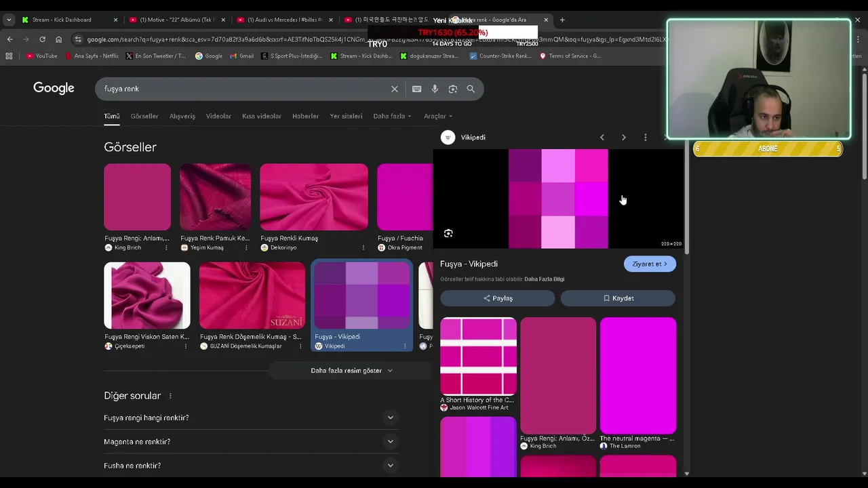Open Fuşya Rengi Viskon Saten thumbnail

coord(147,296)
